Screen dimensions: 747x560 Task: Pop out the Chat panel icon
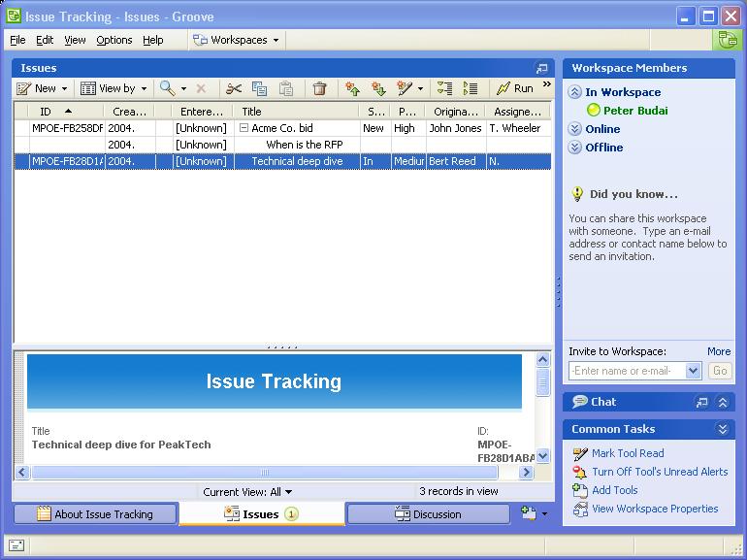coord(701,402)
